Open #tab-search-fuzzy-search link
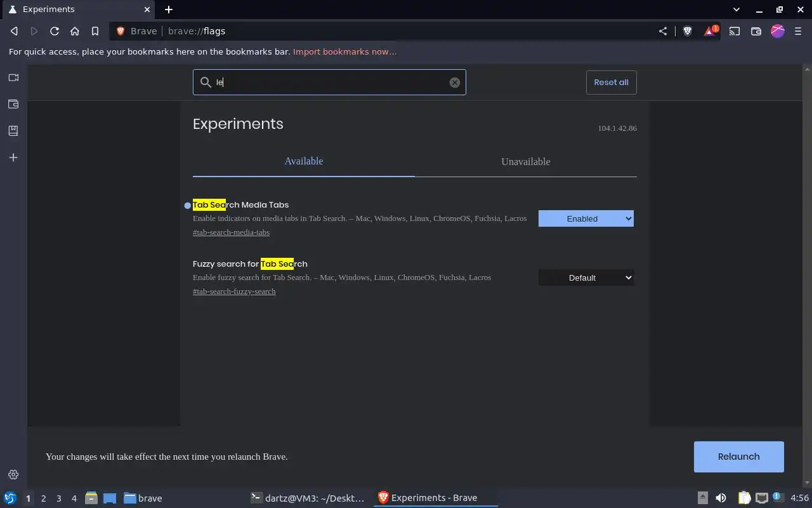The height and width of the screenshot is (508, 812). click(234, 291)
